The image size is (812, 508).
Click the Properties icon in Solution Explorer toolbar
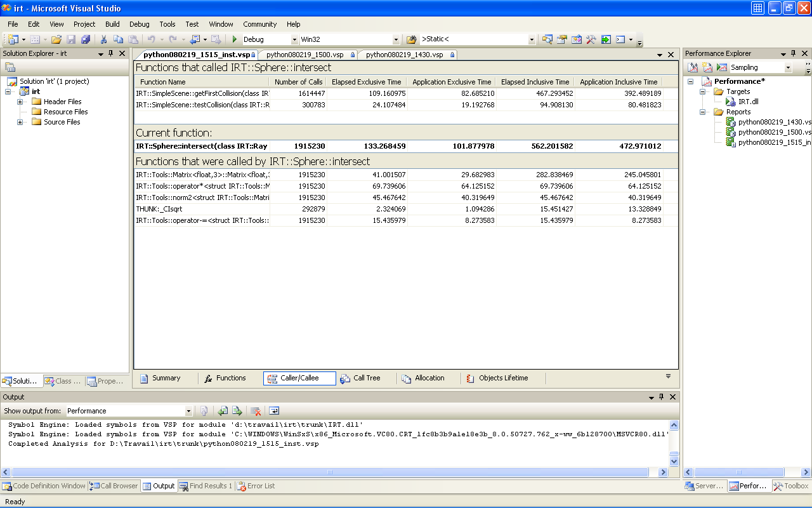[x=10, y=67]
